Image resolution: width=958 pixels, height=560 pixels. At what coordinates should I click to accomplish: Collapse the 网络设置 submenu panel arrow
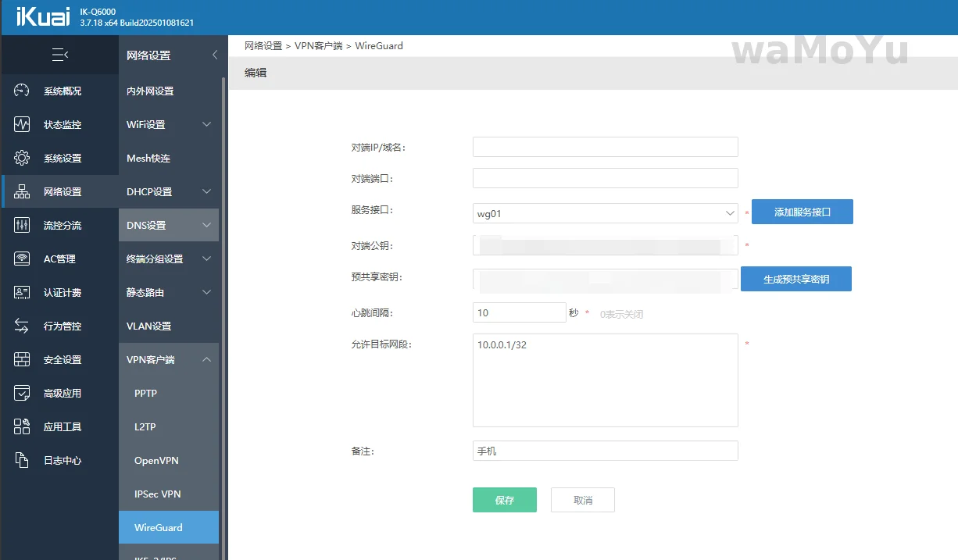click(215, 55)
